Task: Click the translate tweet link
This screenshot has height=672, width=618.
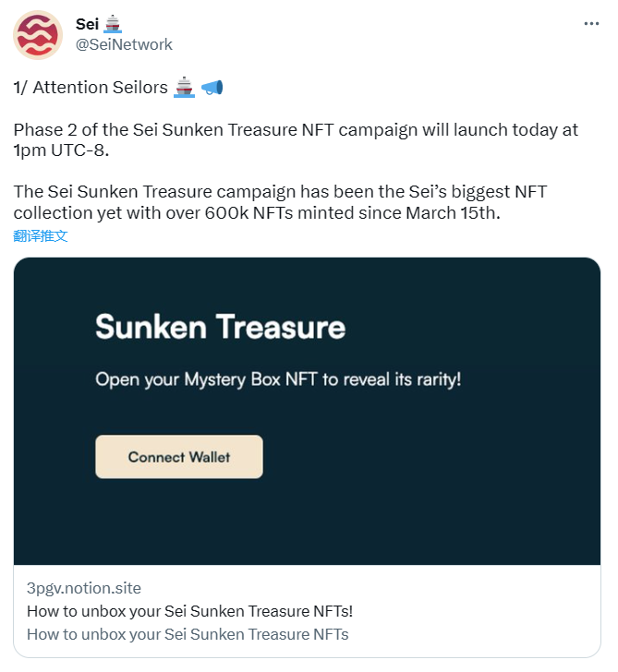Action: [41, 235]
